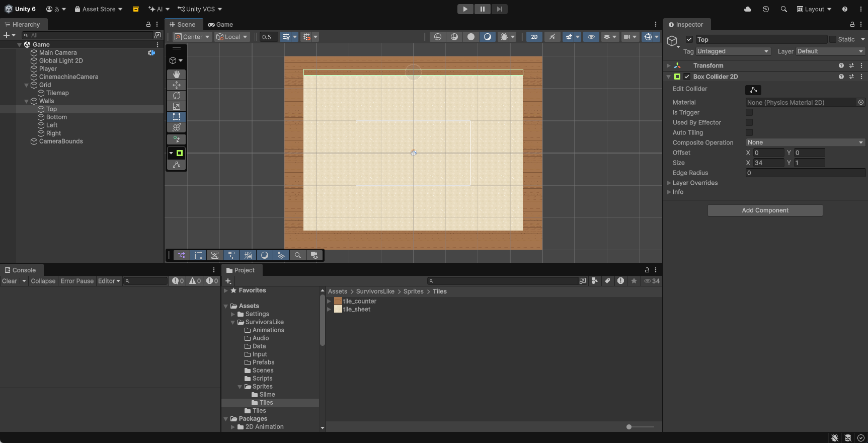The image size is (868, 443).
Task: Toggle scene visibility eye icon
Action: (x=591, y=37)
